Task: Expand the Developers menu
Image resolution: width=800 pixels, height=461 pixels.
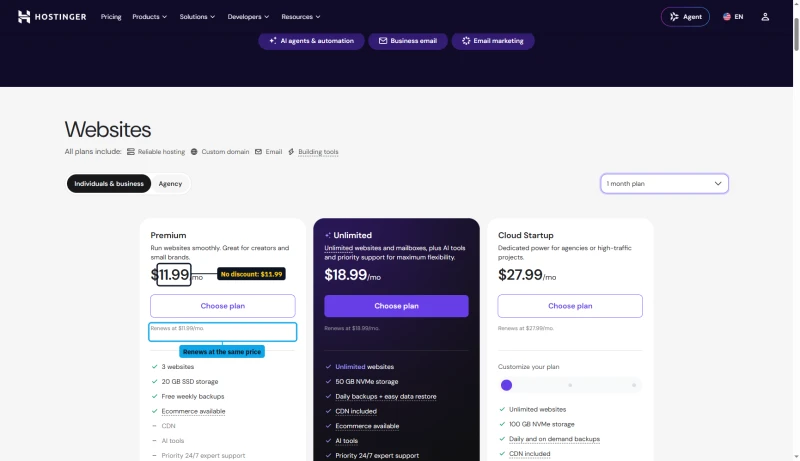Action: (248, 17)
